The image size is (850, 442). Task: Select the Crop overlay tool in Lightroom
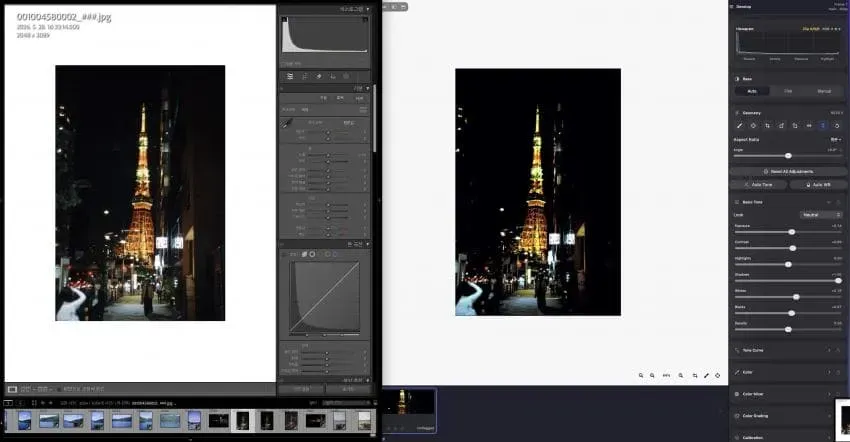point(305,76)
